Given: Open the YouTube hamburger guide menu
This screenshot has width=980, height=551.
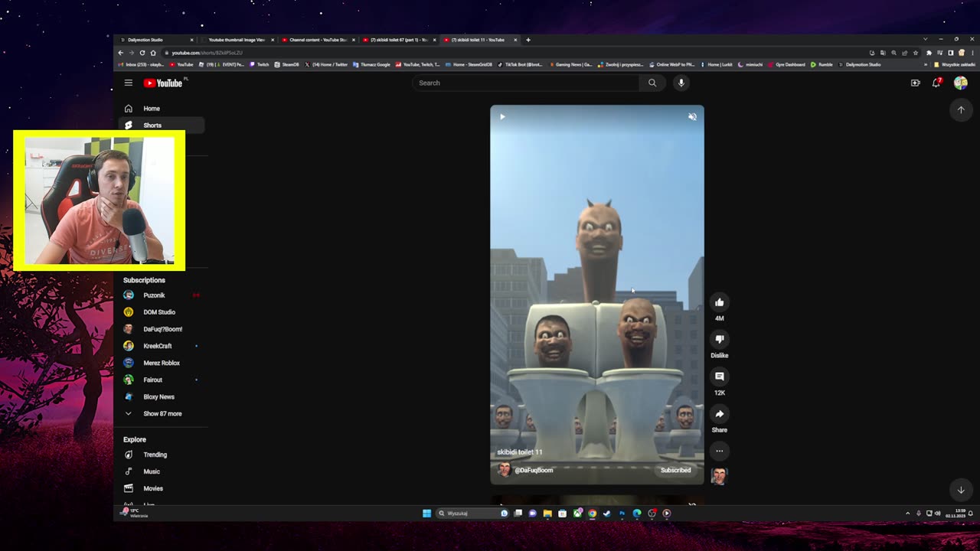Looking at the screenshot, I should pyautogui.click(x=129, y=83).
